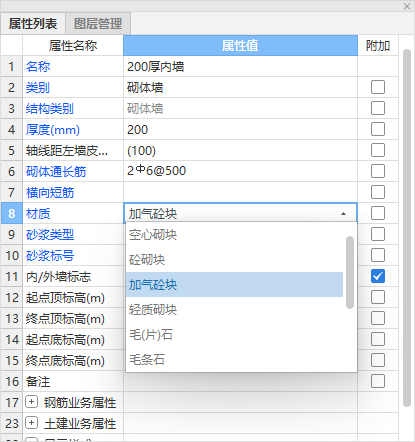Click the empty 备注 value cell
This screenshot has width=415, height=442.
pyautogui.click(x=240, y=382)
